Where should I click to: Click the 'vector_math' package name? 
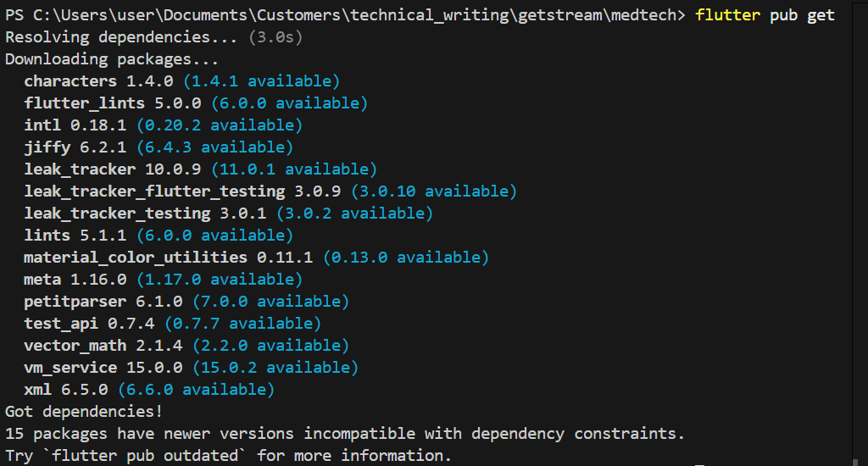[x=75, y=346]
